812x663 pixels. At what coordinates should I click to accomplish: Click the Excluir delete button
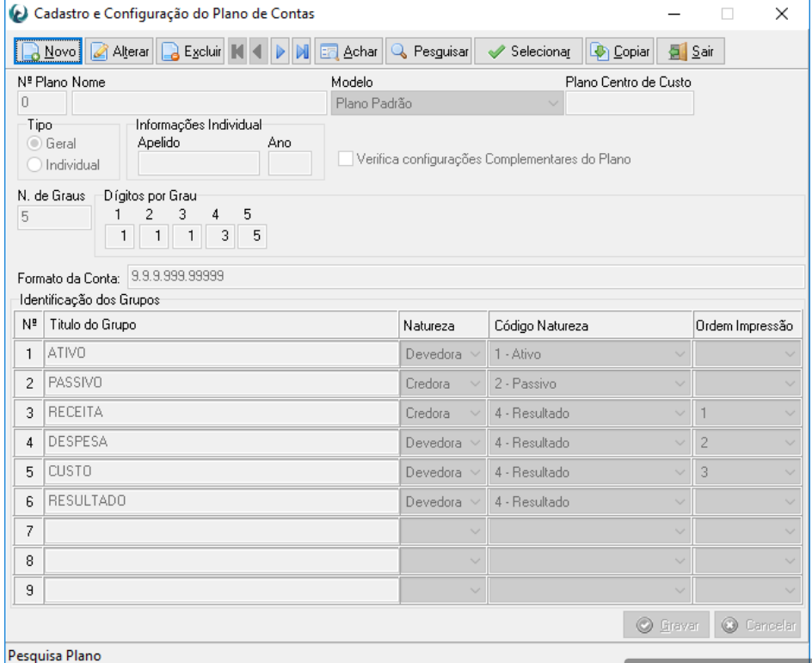191,52
